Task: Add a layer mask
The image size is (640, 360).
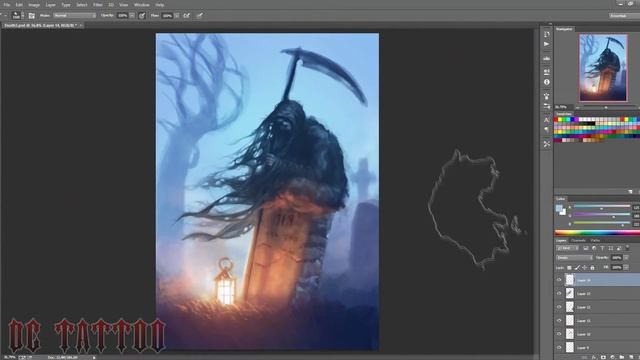Action: [x=603, y=357]
